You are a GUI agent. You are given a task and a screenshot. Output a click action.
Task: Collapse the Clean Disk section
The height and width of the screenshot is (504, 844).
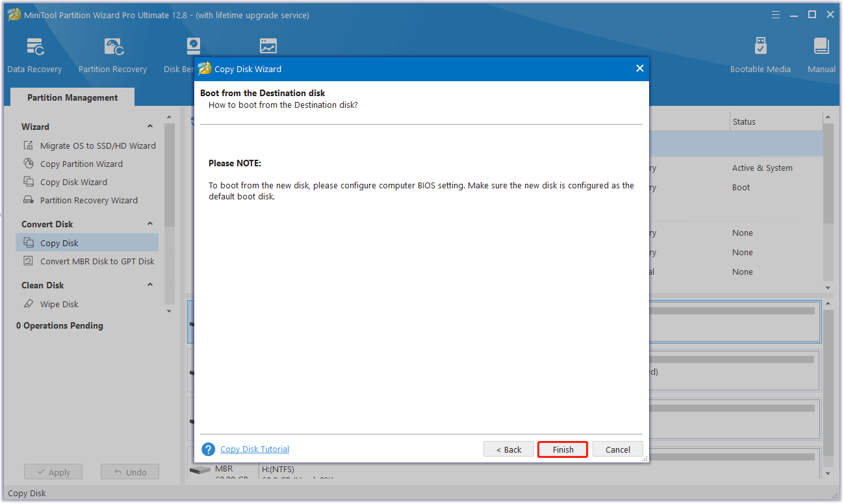tap(150, 285)
